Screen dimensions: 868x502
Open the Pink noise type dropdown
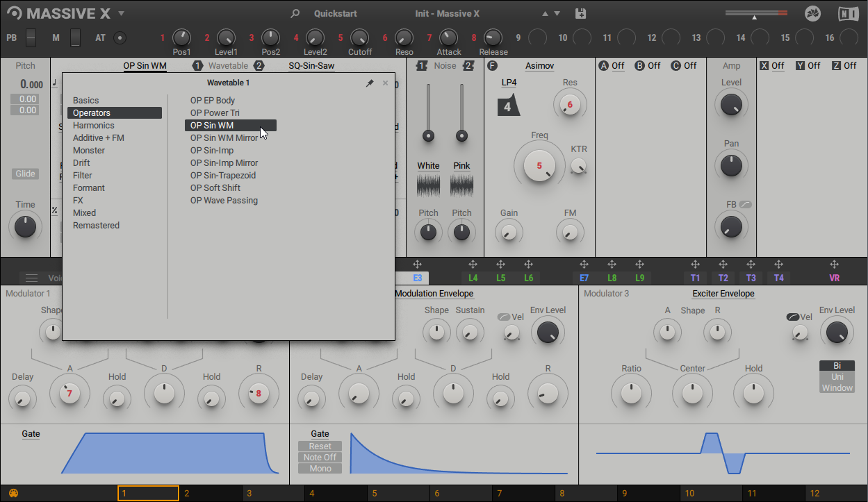[x=461, y=166]
